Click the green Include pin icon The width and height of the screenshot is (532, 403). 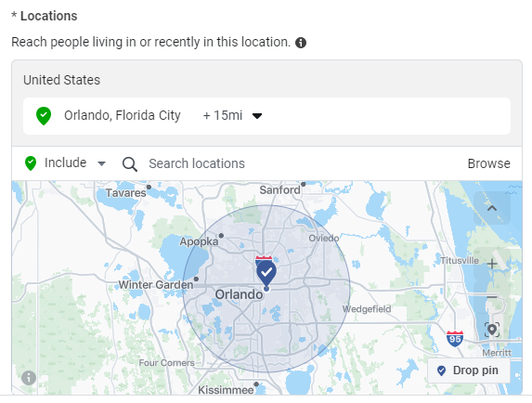pos(31,163)
